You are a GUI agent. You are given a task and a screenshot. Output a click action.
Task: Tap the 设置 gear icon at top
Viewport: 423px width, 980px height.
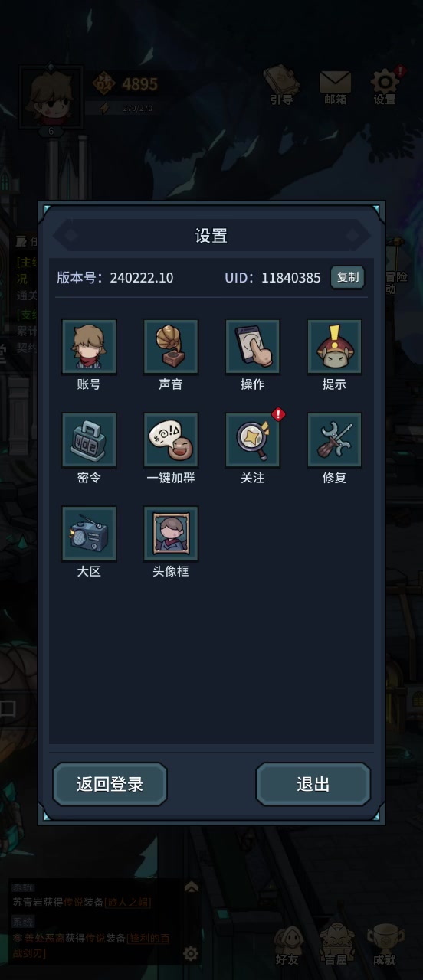(385, 86)
